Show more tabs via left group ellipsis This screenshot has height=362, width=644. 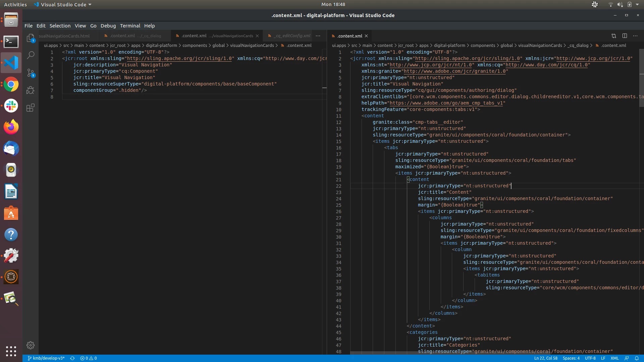pyautogui.click(x=318, y=36)
